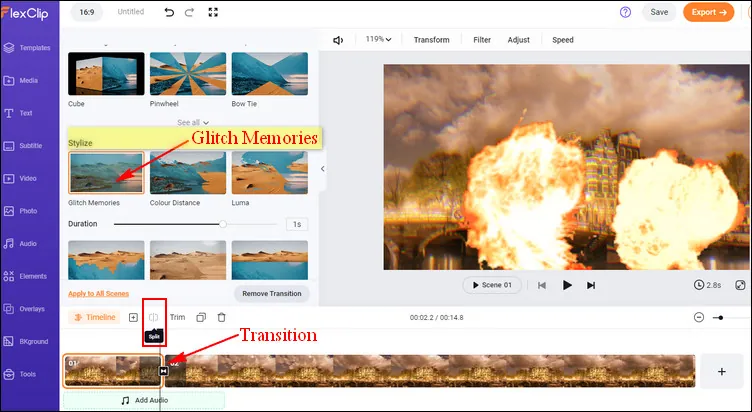Click the fullscreen expand icon in top bar
Viewport: 752px width, 412px height.
pos(213,12)
